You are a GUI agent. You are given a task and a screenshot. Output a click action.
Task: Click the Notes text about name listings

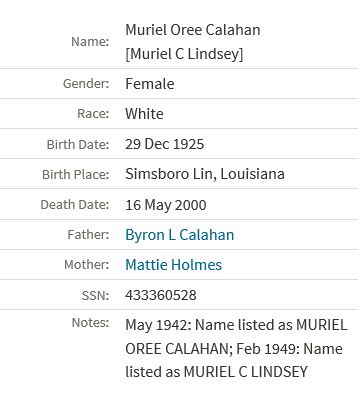pyautogui.click(x=236, y=348)
